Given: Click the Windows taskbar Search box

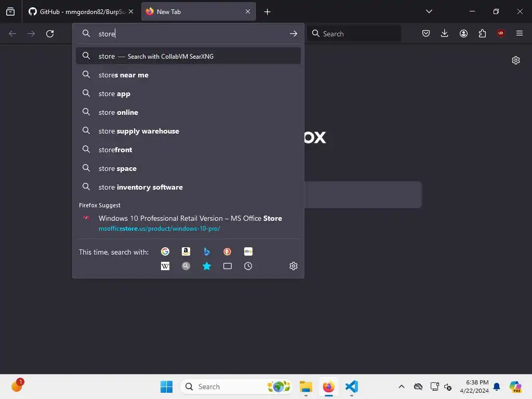Looking at the screenshot, I should pyautogui.click(x=236, y=387).
